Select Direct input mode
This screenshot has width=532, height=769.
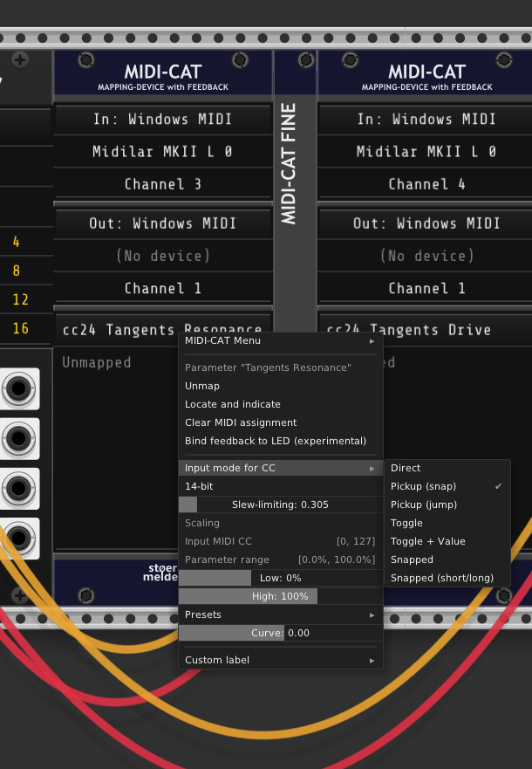coord(447,468)
